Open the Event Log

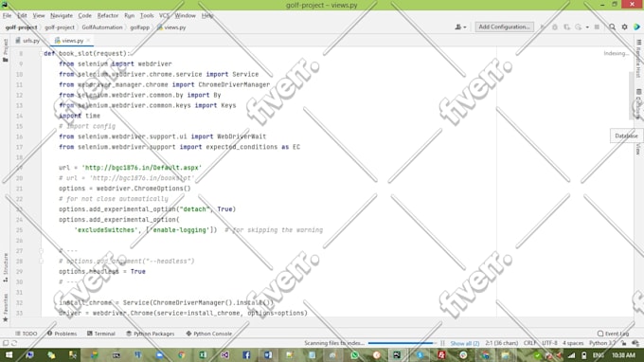coord(613,334)
